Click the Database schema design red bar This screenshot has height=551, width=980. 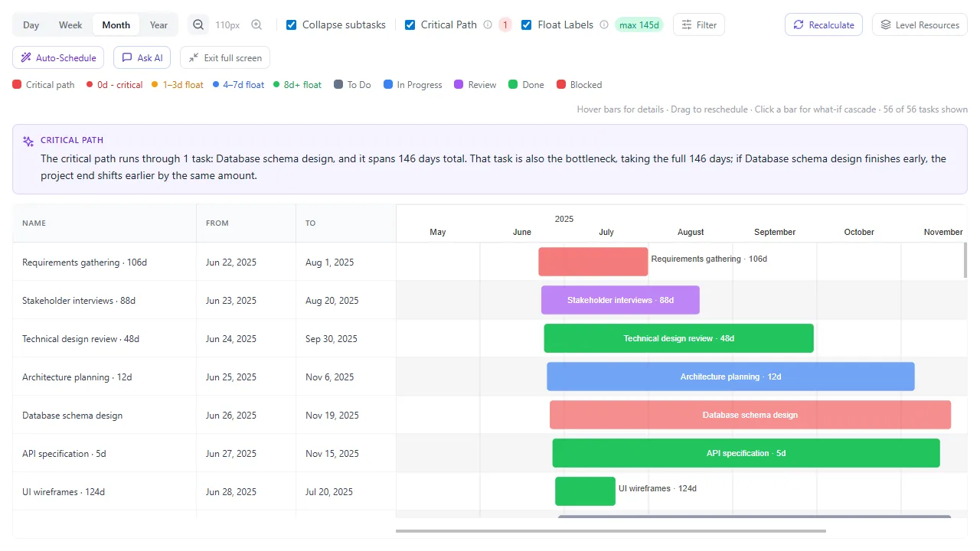pyautogui.click(x=750, y=415)
